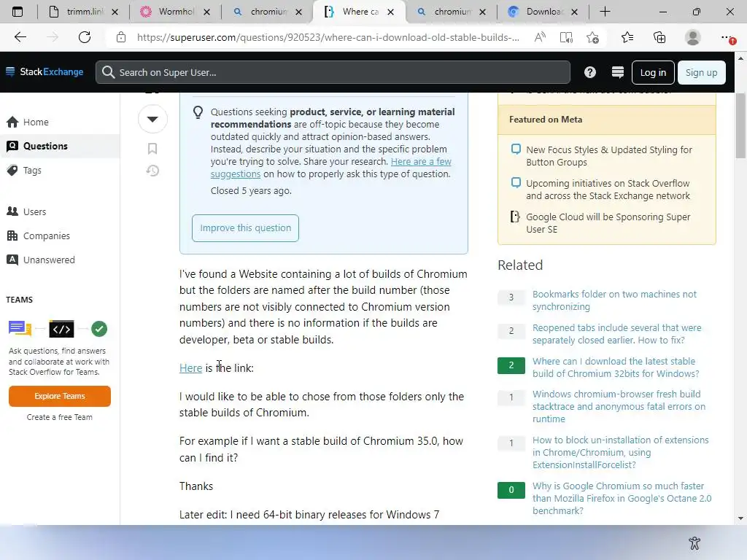Click the Log in button
Screen dimensions: 747x560
(x=653, y=72)
